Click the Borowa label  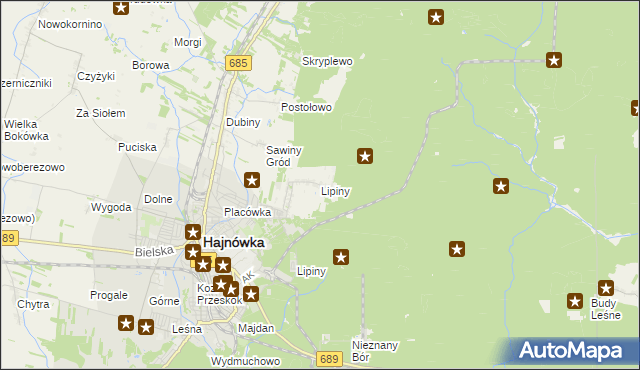[x=151, y=65]
